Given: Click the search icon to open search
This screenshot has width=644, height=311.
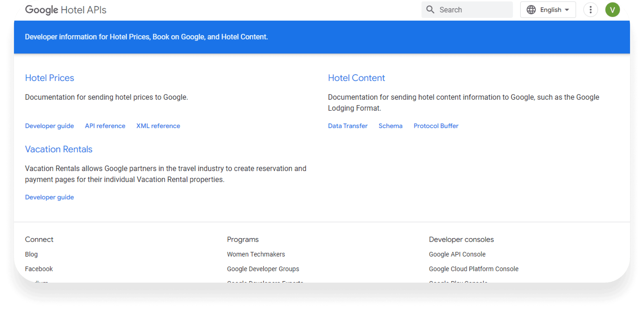Looking at the screenshot, I should tap(431, 10).
